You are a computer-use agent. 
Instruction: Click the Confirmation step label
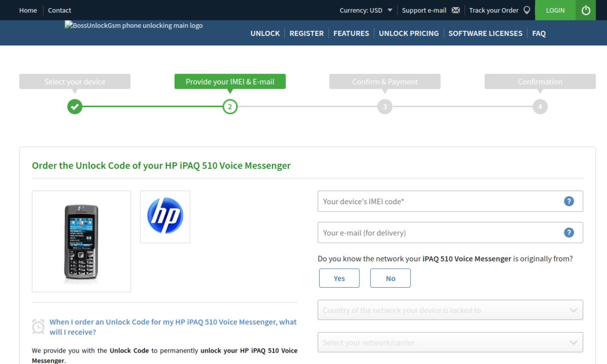pyautogui.click(x=540, y=82)
